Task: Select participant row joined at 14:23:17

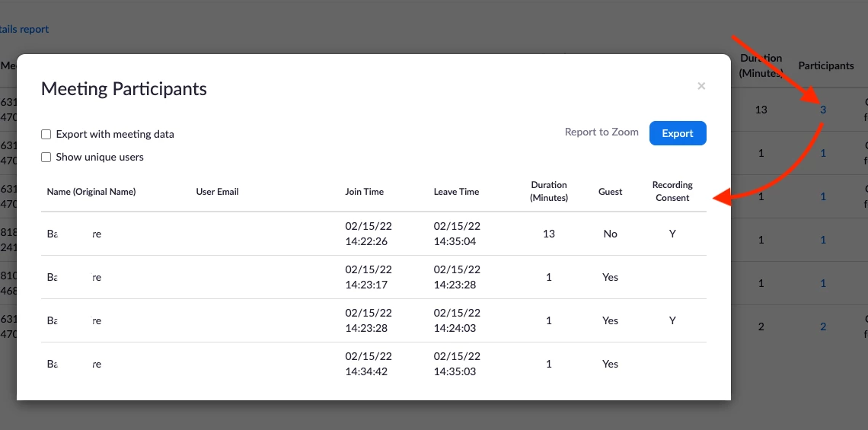Action: (x=374, y=277)
